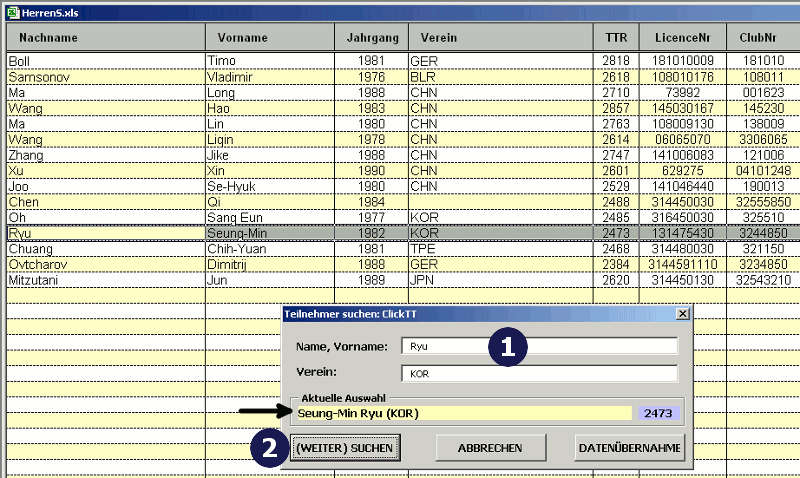Select the Samsonov surname cell

(105, 76)
